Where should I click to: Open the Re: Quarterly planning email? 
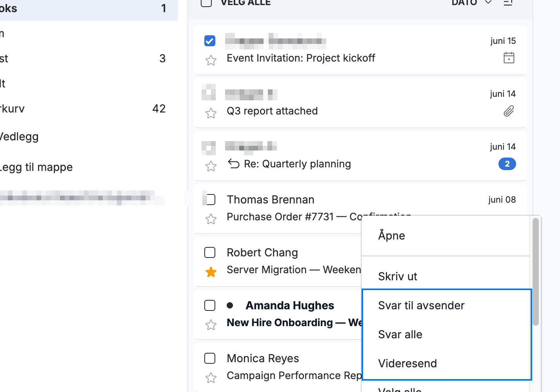click(x=360, y=155)
